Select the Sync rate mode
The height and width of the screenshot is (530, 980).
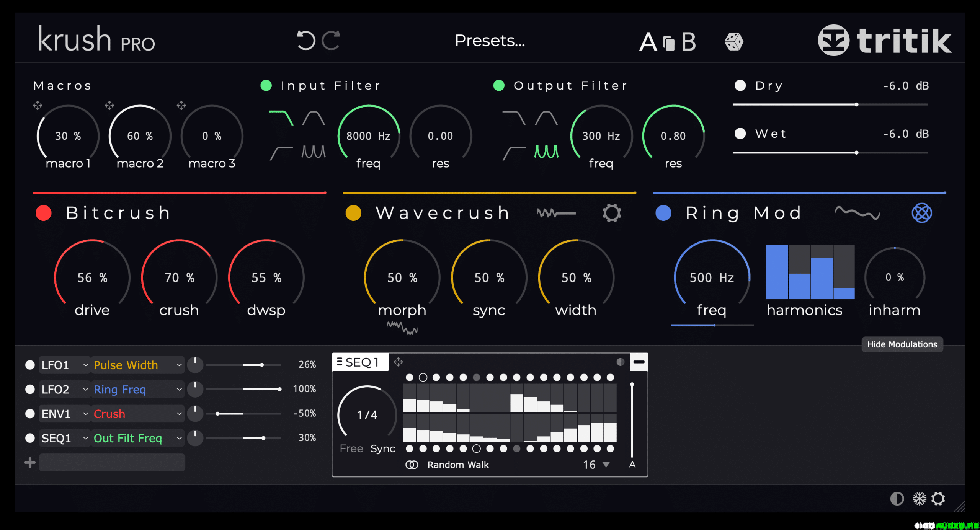coord(383,448)
